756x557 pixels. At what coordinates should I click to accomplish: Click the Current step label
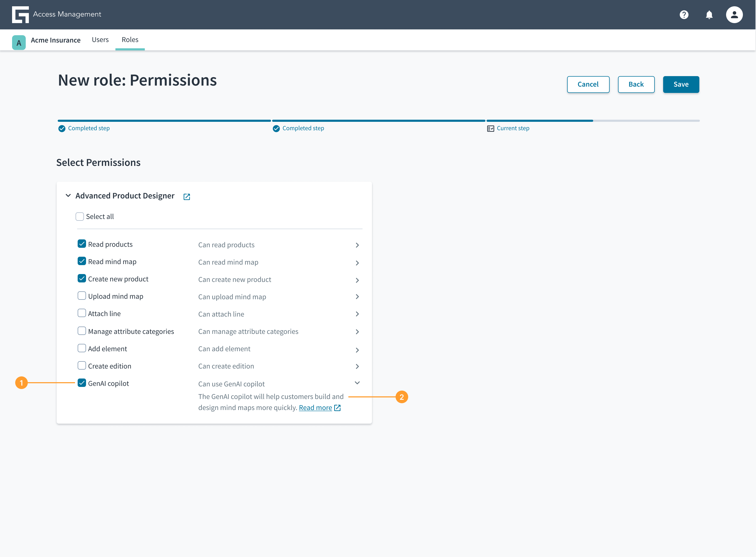click(x=513, y=128)
